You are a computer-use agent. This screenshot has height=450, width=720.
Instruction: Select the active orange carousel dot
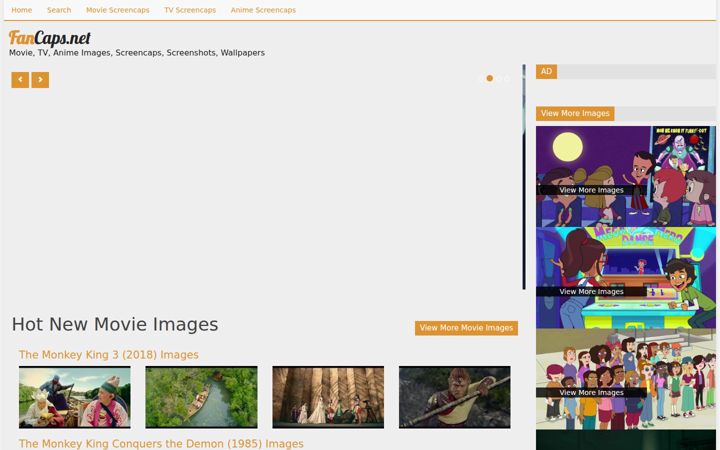point(489,79)
